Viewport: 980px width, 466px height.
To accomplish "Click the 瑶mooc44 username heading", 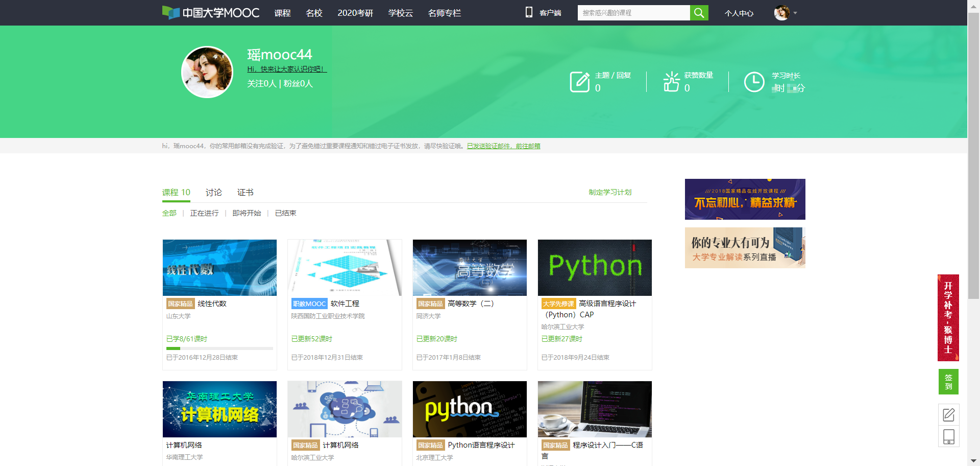I will [279, 55].
